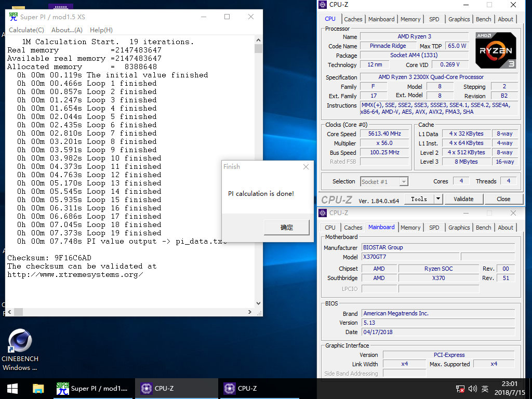Switch to Caches tab in top CPU-Z

click(x=353, y=19)
